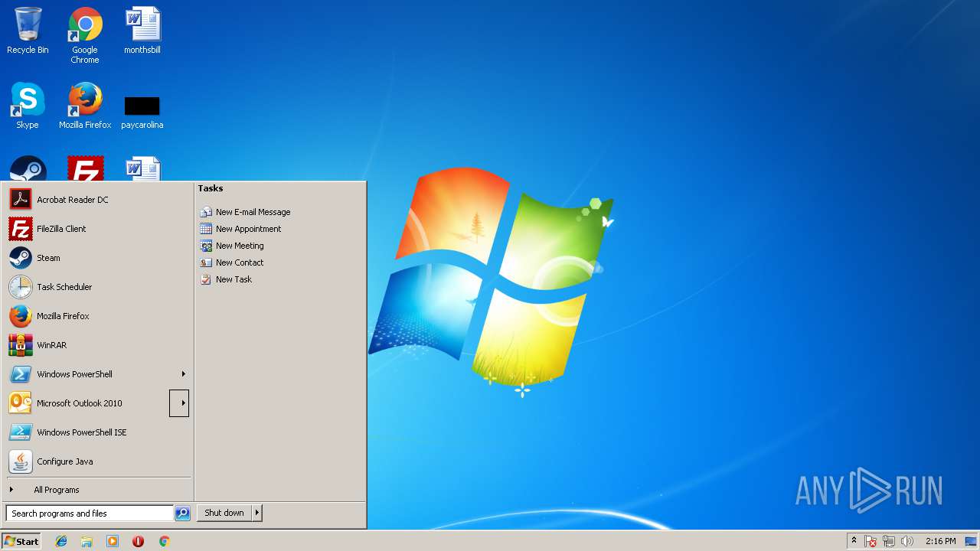Select Windows PowerShell in Start menu
This screenshot has width=980, height=551.
[88, 374]
